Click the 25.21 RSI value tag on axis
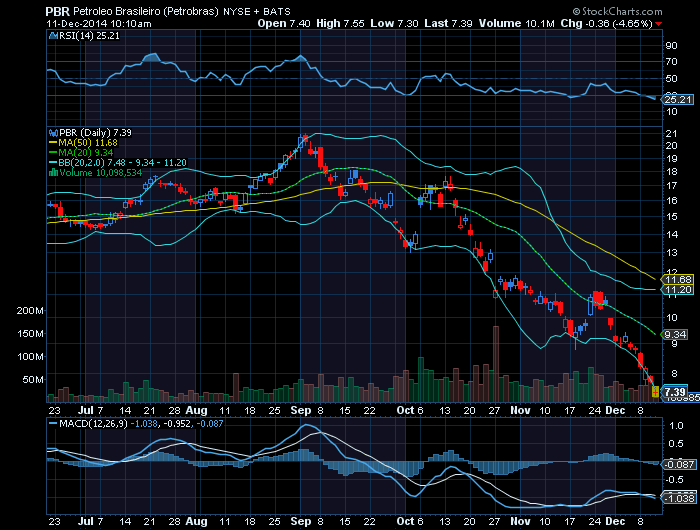 coord(678,99)
